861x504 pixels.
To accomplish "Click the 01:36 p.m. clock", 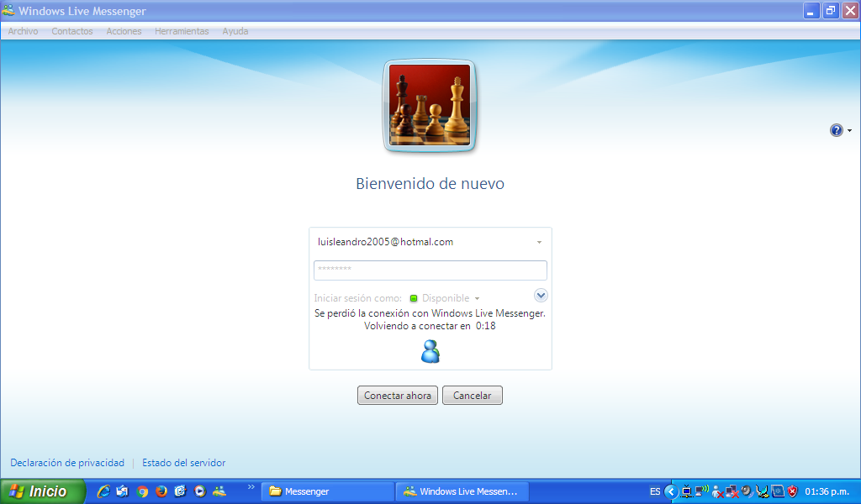I will click(x=827, y=492).
